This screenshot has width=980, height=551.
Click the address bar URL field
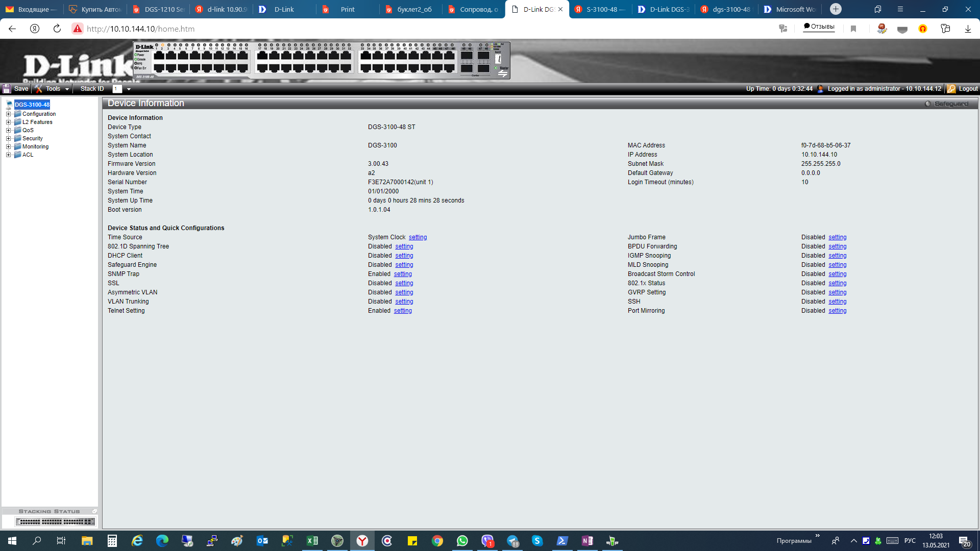(x=408, y=29)
